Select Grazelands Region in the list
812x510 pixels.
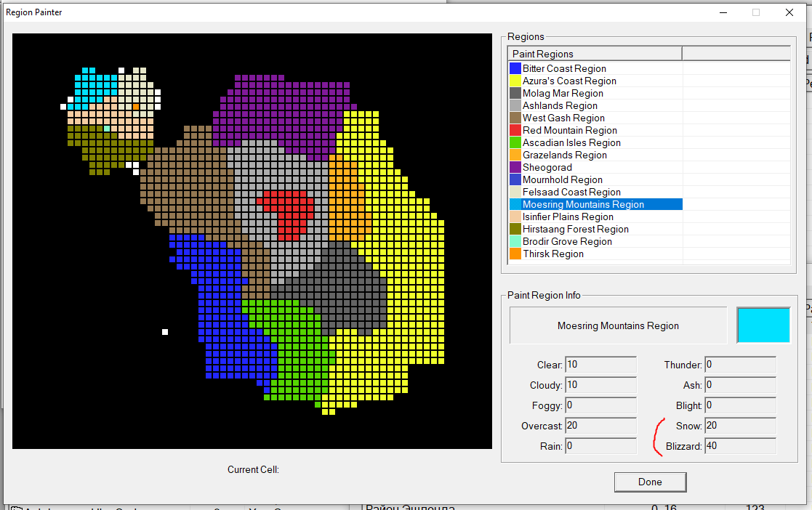564,155
